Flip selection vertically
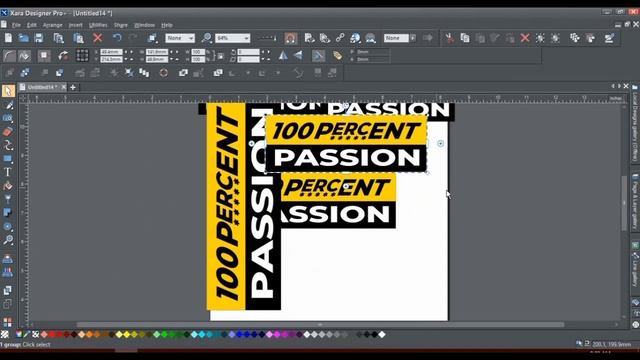Screen dimensions: 640x360 click(x=298, y=55)
